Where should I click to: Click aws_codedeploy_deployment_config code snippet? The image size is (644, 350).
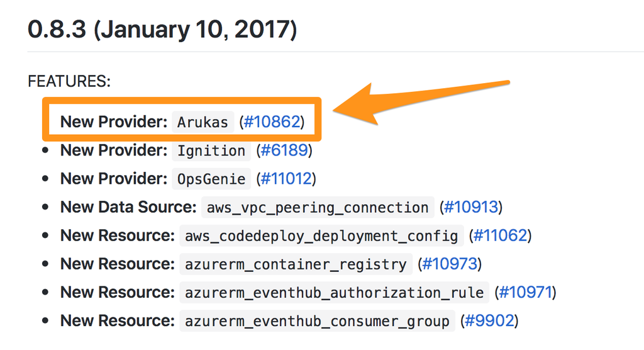click(321, 236)
